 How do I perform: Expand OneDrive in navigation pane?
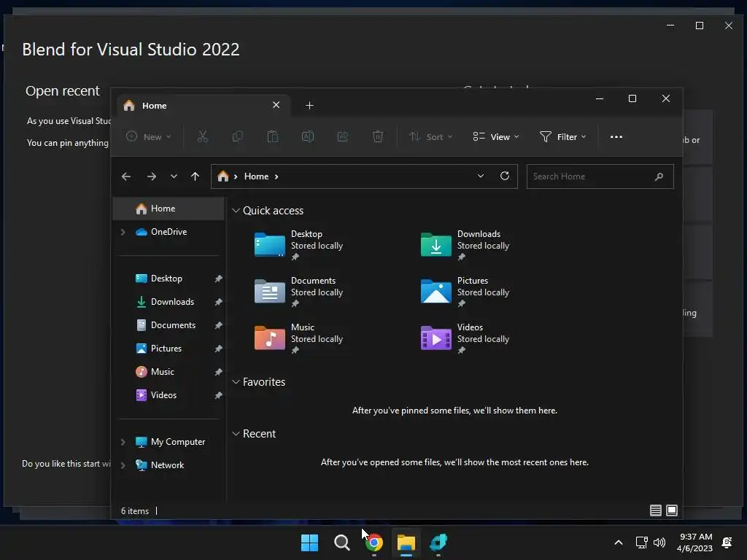click(x=123, y=232)
